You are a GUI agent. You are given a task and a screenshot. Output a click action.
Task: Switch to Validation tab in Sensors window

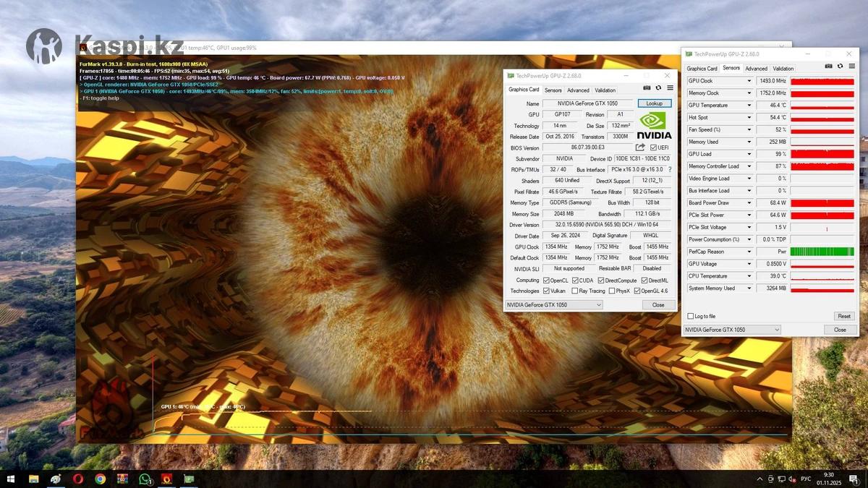[783, 69]
